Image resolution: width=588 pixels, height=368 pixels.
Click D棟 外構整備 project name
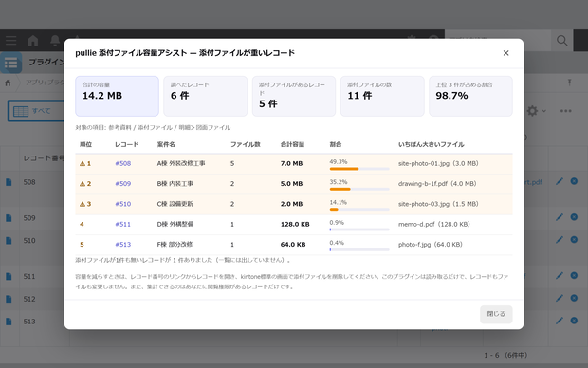pos(175,225)
